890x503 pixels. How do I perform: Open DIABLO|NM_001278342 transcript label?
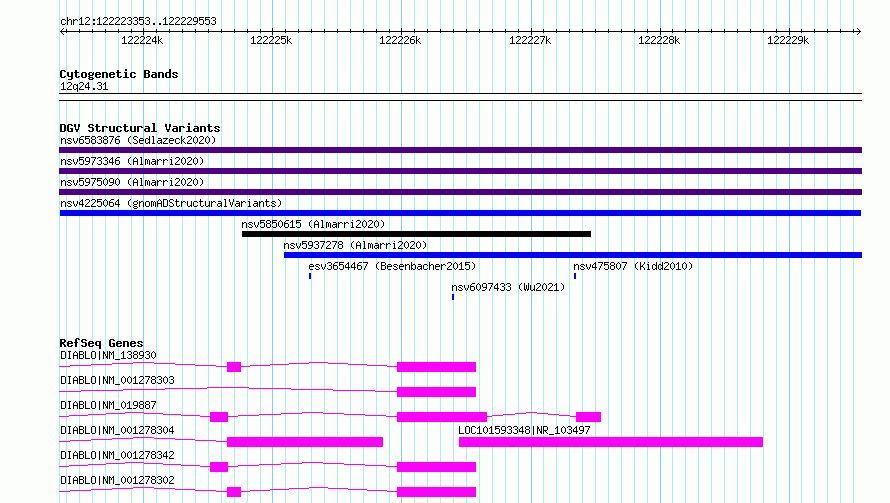pyautogui.click(x=117, y=455)
